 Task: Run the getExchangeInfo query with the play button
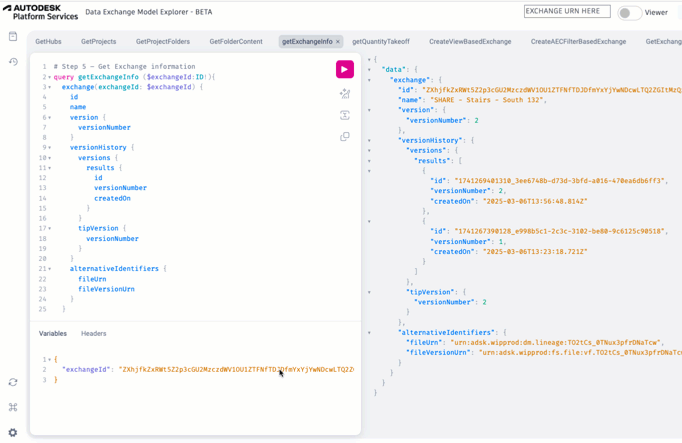(344, 69)
